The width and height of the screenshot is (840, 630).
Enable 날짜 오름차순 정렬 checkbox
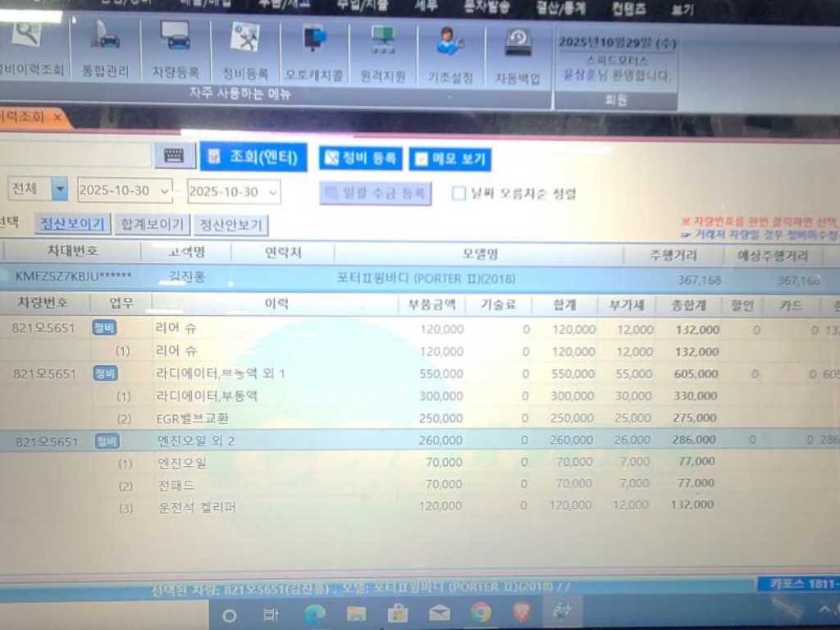point(459,194)
